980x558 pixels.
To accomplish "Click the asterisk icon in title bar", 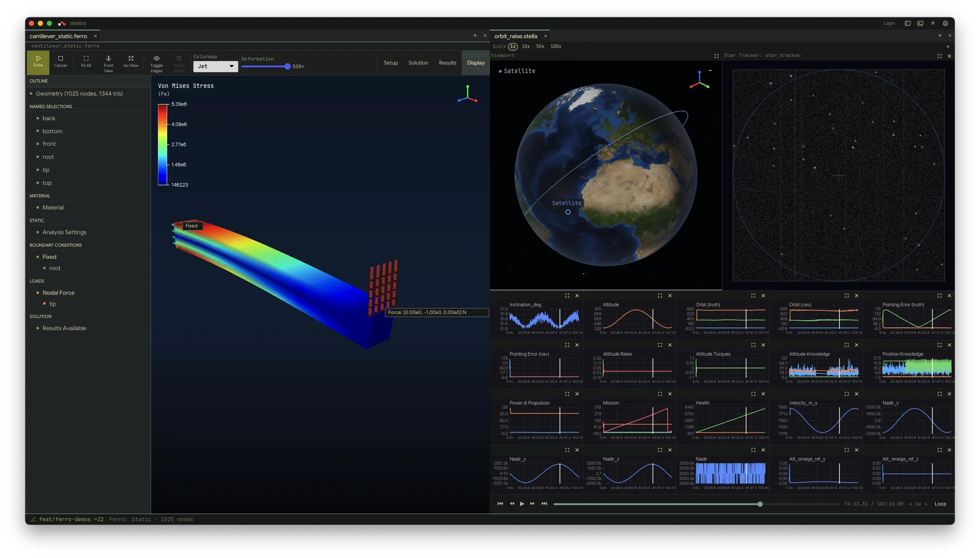I will 933,23.
